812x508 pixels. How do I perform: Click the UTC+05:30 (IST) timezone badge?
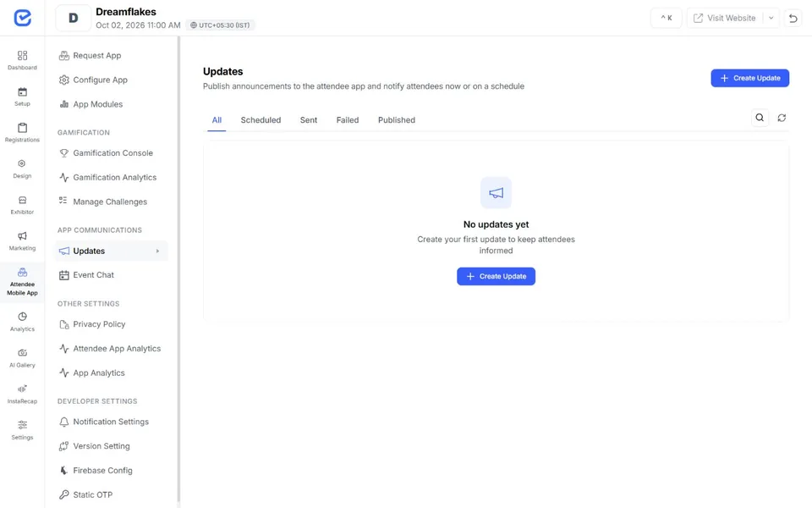(220, 25)
